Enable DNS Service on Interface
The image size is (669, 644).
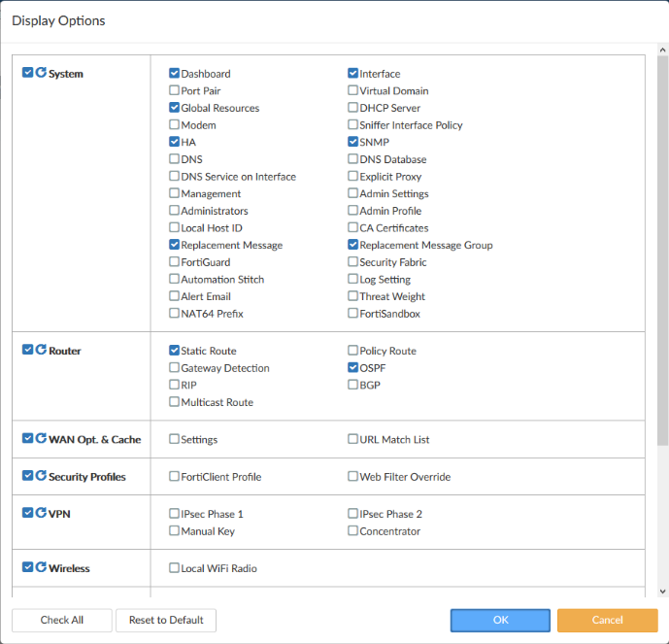[x=174, y=176]
